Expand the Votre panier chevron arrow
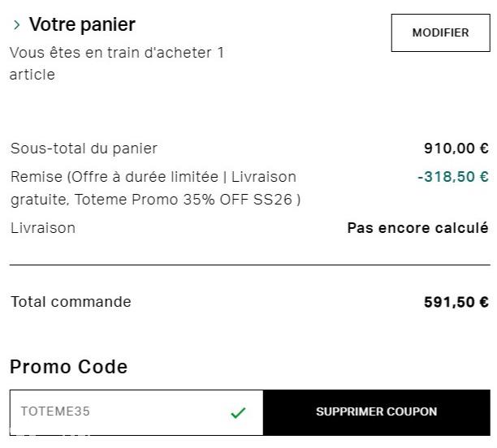The image size is (497, 448). [x=16, y=25]
